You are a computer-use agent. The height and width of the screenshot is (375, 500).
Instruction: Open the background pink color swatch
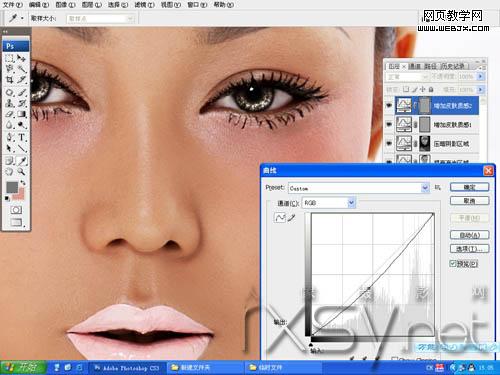(21, 195)
